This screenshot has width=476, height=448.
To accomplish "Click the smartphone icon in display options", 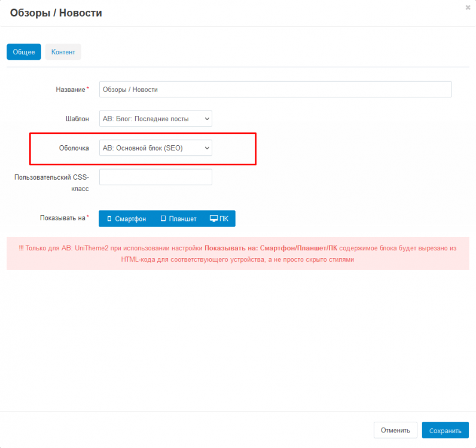I will tap(109, 219).
